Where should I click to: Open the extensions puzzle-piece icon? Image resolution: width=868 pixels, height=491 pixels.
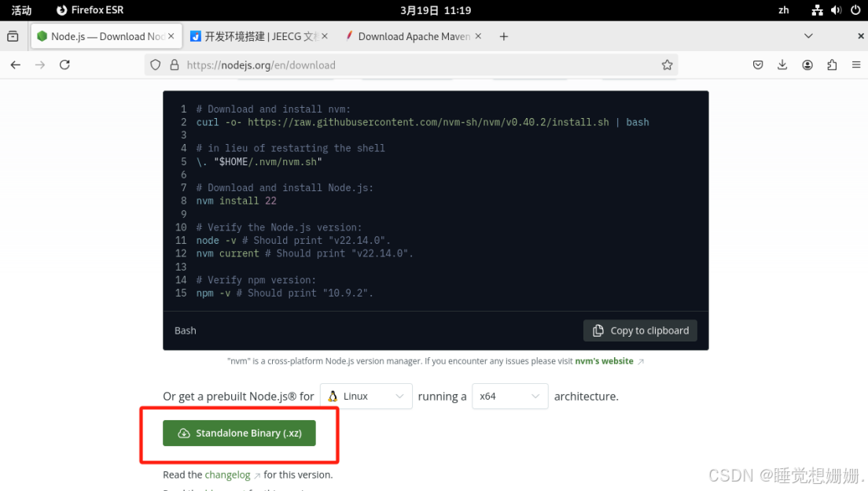click(831, 65)
